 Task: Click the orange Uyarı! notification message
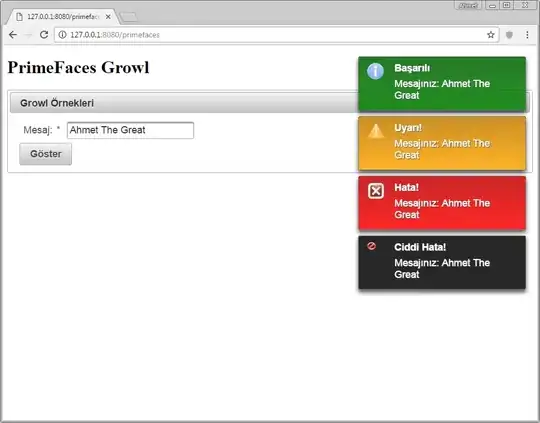tap(442, 143)
